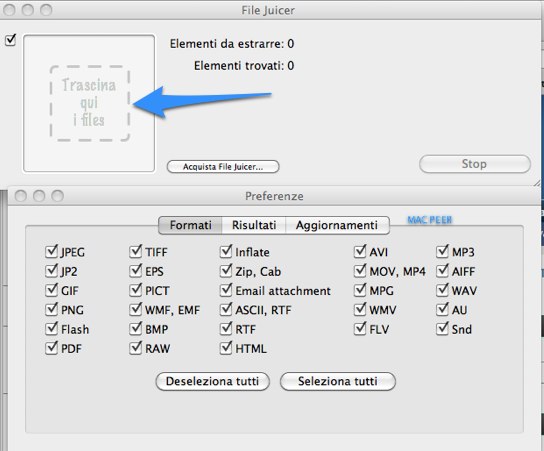Toggle the PDF format checkbox
The height and width of the screenshot is (451, 544).
point(51,348)
